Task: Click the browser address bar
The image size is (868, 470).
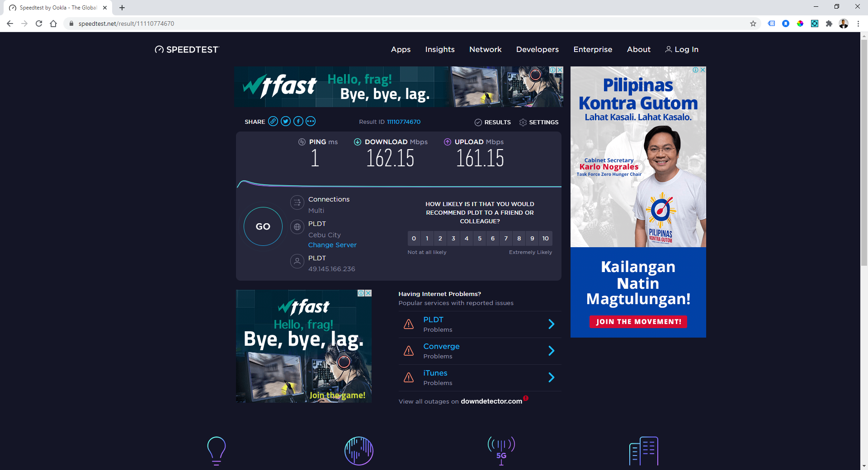Action: click(x=407, y=23)
